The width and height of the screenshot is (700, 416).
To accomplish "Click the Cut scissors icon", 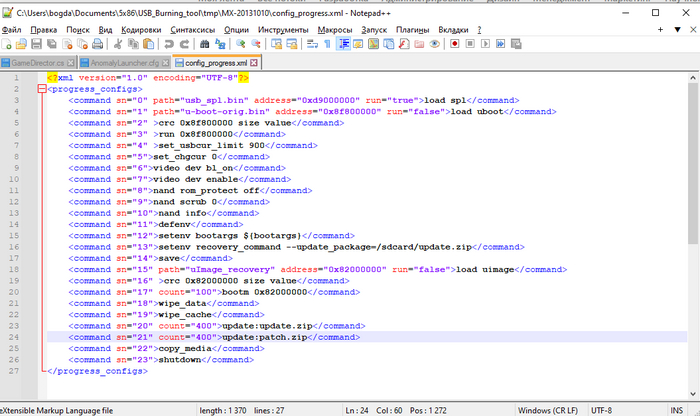I will 119,45.
